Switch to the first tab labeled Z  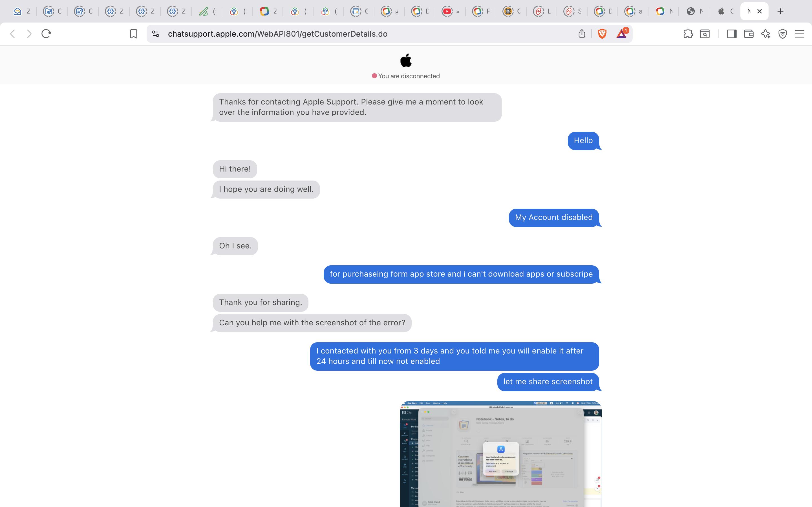[x=22, y=11]
